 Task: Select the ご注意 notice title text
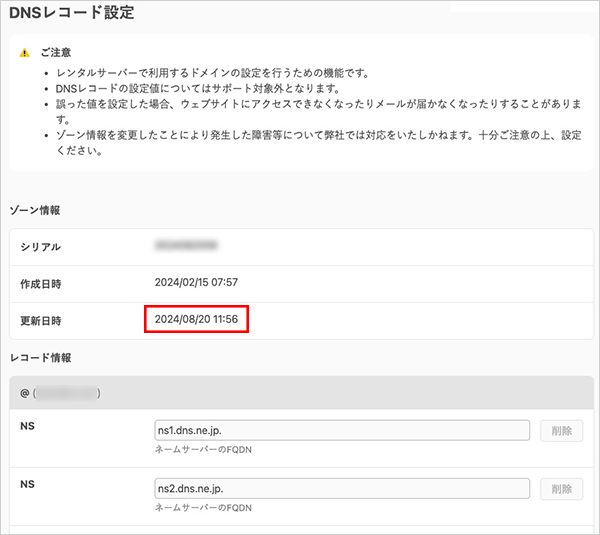pos(55,53)
